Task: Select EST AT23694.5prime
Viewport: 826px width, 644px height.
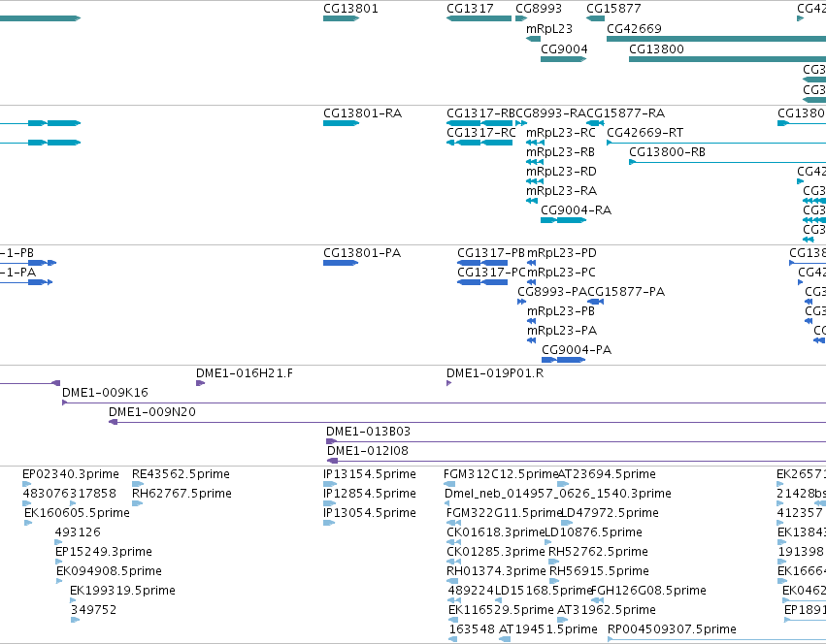Action: click(563, 484)
